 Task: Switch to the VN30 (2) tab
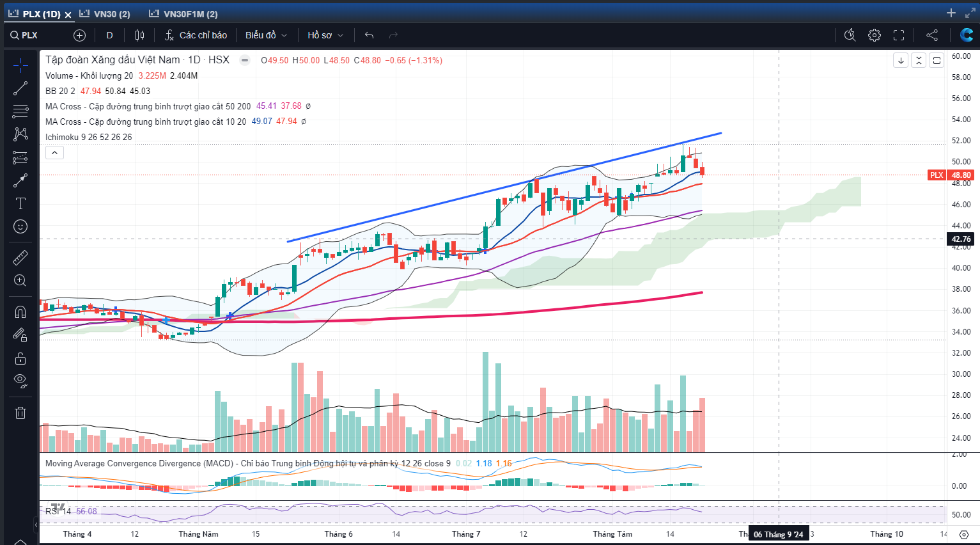pyautogui.click(x=105, y=13)
